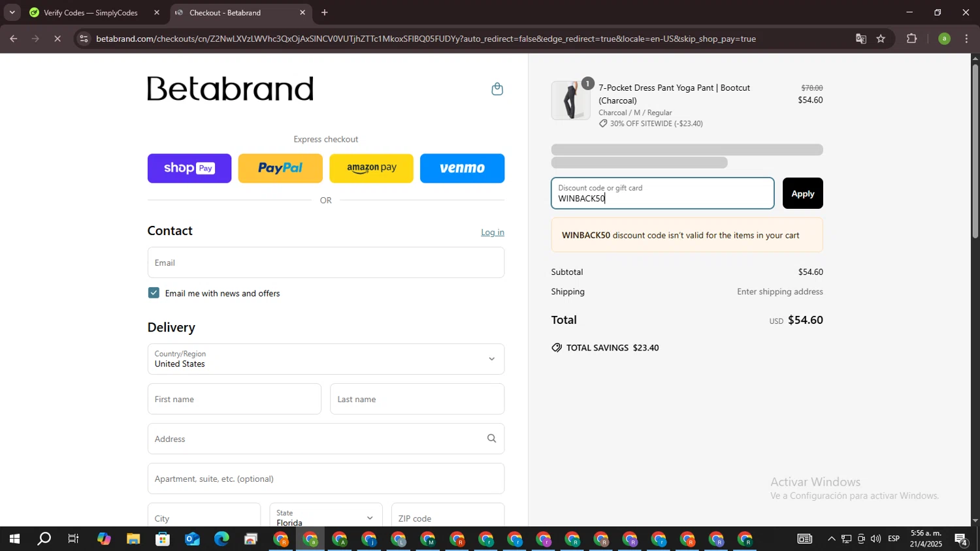
Task: Open Task View in taskbar
Action: coord(74,539)
